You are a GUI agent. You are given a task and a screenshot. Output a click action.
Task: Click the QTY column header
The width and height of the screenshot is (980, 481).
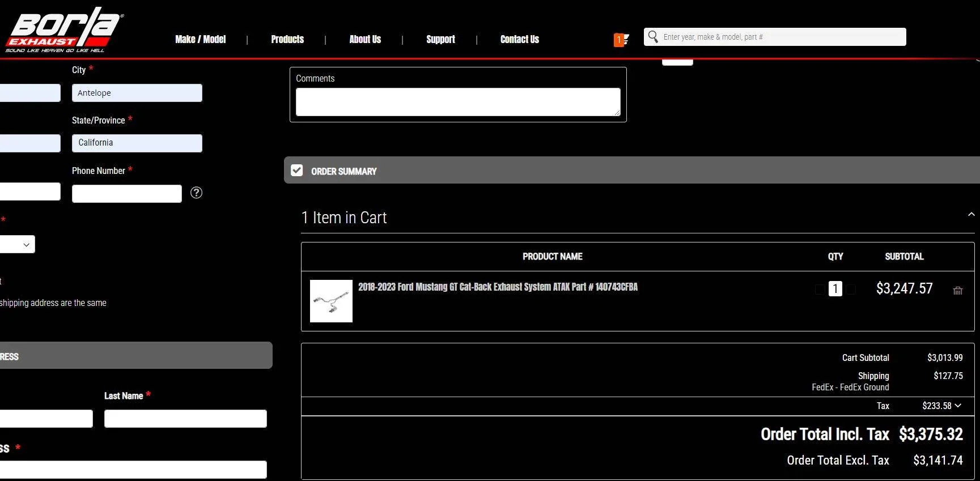(x=835, y=257)
